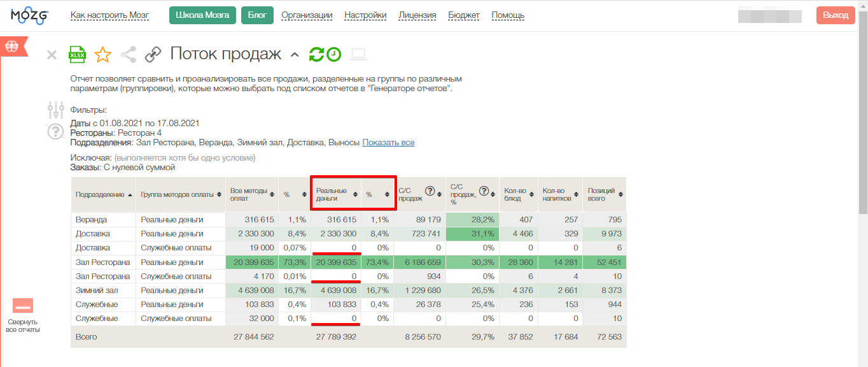This screenshot has height=367, width=868.
Task: Sort by the 'Кол-во блюд' column
Action: tap(518, 194)
